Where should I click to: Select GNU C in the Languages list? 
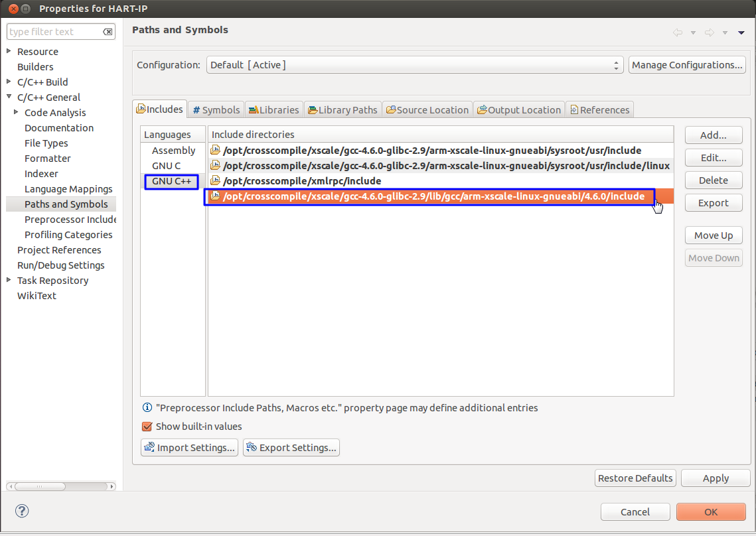click(166, 165)
